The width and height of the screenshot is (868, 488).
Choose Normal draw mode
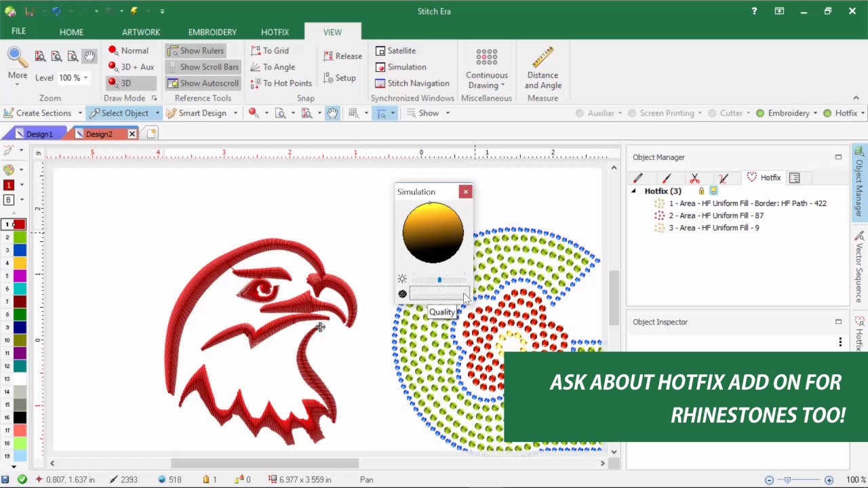(127, 51)
